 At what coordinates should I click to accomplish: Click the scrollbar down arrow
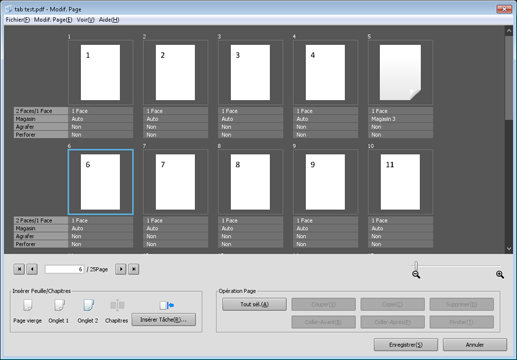point(509,248)
